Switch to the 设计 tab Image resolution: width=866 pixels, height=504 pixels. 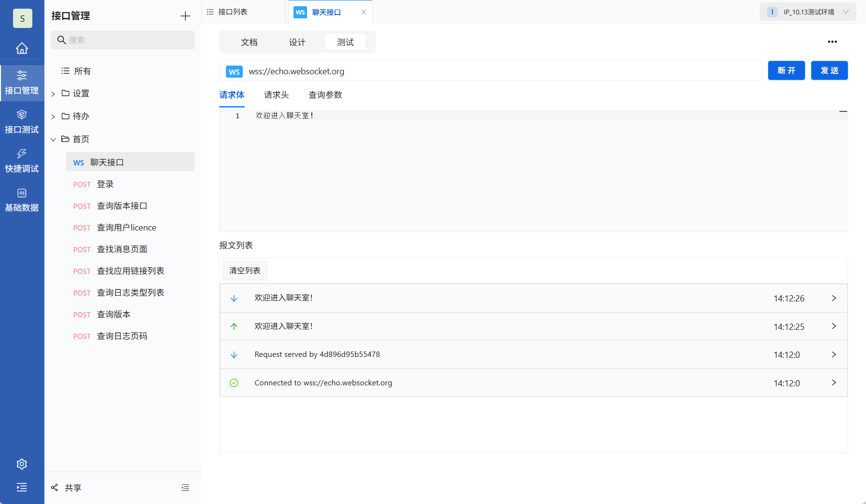click(x=297, y=42)
